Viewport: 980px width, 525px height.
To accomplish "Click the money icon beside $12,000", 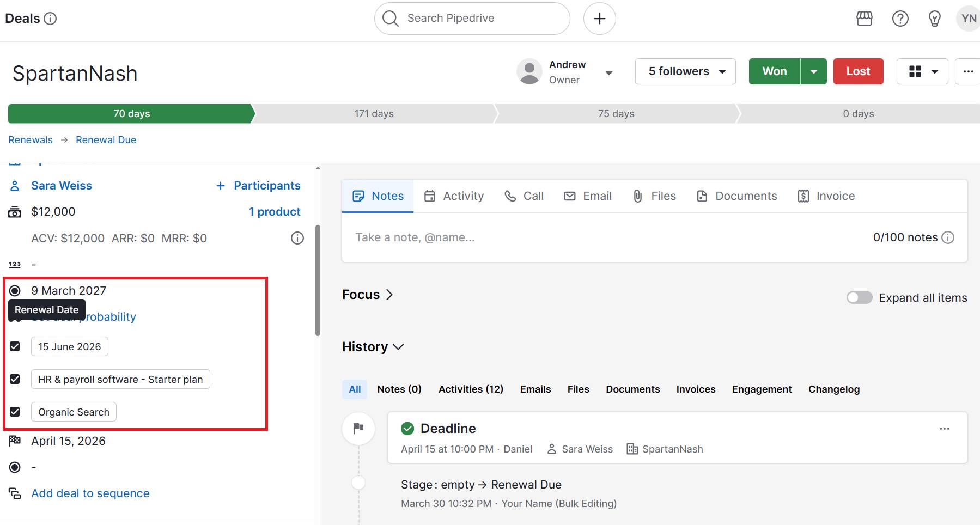I will pyautogui.click(x=15, y=212).
